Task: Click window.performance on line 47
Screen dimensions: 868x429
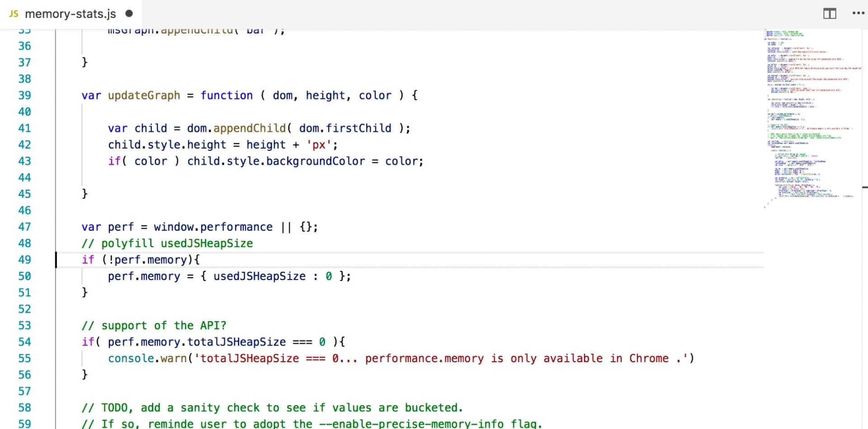Action: click(x=213, y=227)
